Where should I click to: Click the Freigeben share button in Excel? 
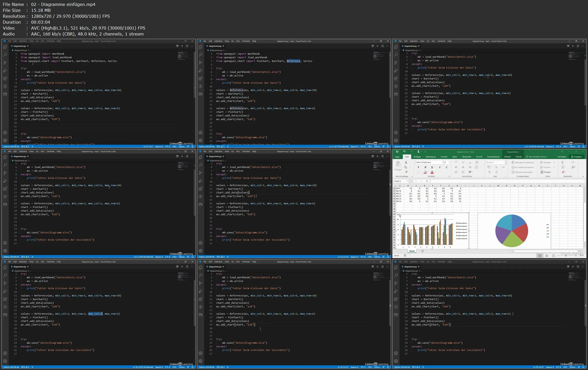pyautogui.click(x=576, y=157)
